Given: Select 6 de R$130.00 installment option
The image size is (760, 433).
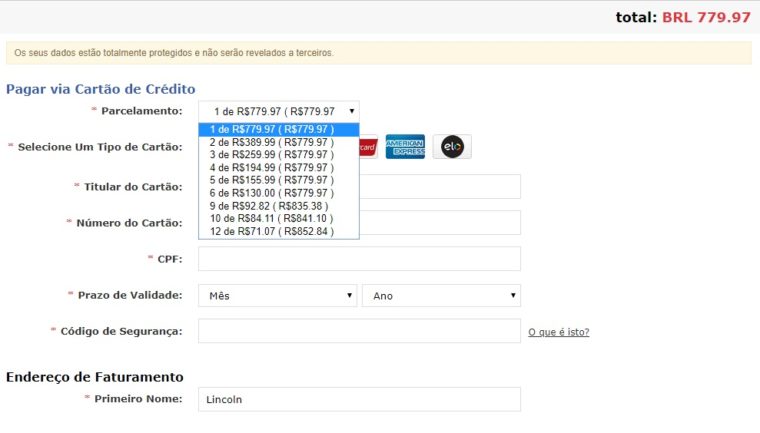Looking at the screenshot, I should pyautogui.click(x=279, y=193).
